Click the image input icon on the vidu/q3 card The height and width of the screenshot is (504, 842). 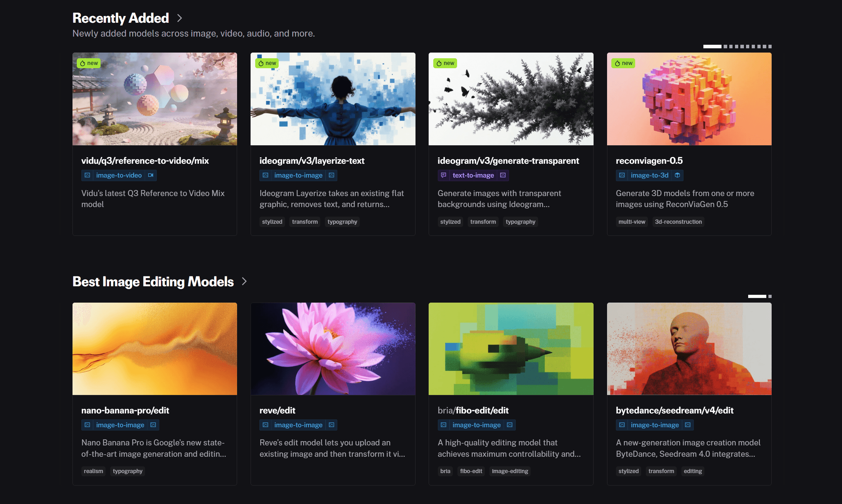pyautogui.click(x=87, y=175)
